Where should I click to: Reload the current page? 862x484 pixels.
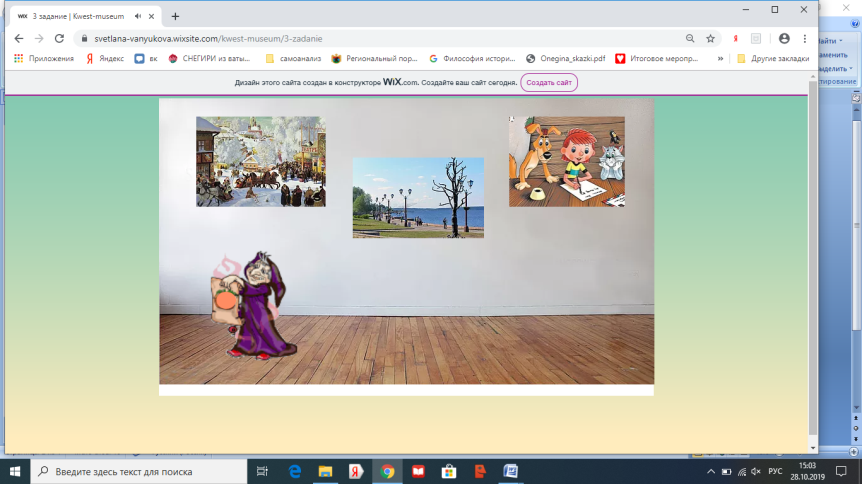59,38
